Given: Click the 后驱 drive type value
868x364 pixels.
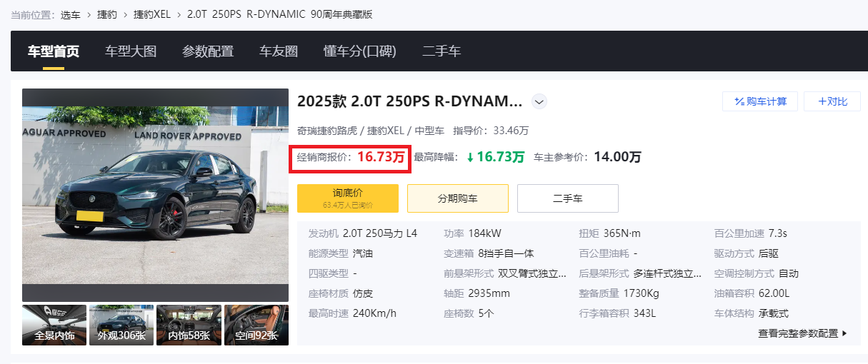Looking at the screenshot, I should click(769, 253).
